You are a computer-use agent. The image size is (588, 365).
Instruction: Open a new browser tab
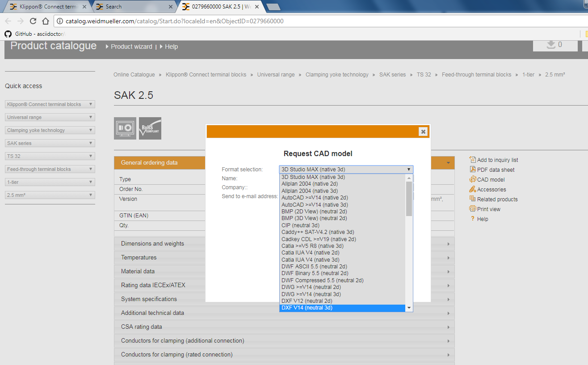click(x=273, y=7)
